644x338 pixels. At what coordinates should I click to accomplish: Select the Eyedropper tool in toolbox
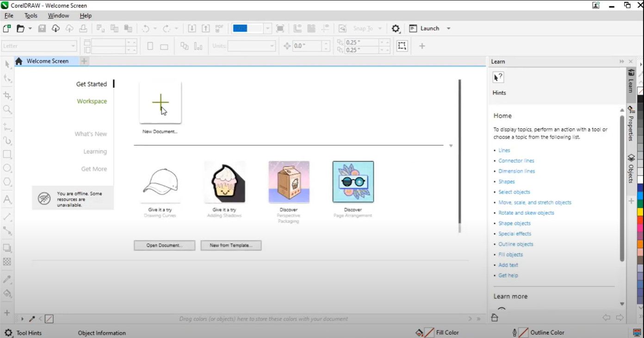pyautogui.click(x=7, y=279)
